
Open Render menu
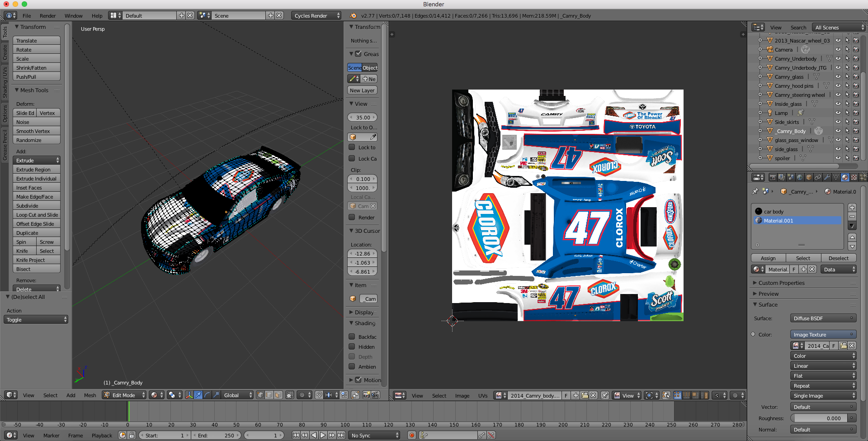[47, 15]
